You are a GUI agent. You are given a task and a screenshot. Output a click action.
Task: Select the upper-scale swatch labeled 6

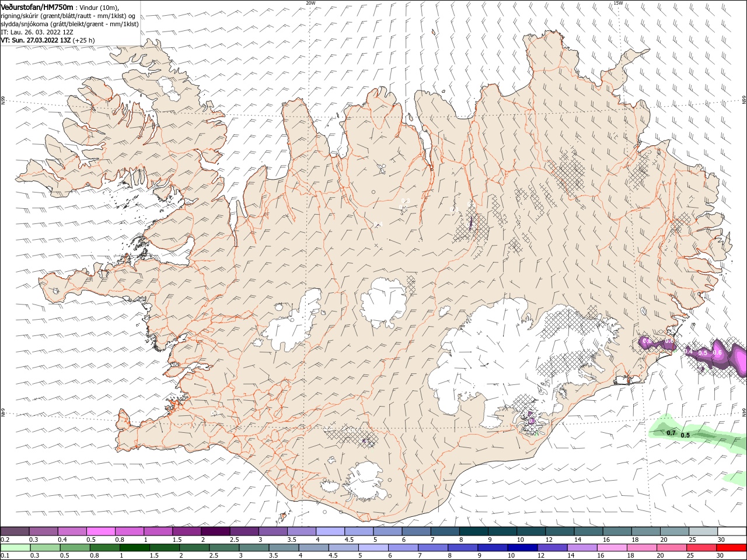click(x=417, y=531)
